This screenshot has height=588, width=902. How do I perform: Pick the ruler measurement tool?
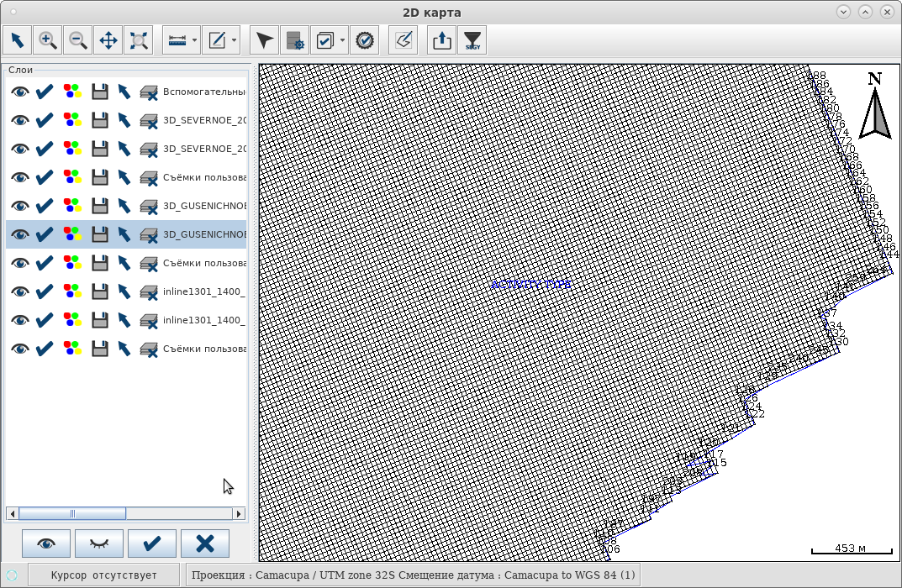click(177, 40)
